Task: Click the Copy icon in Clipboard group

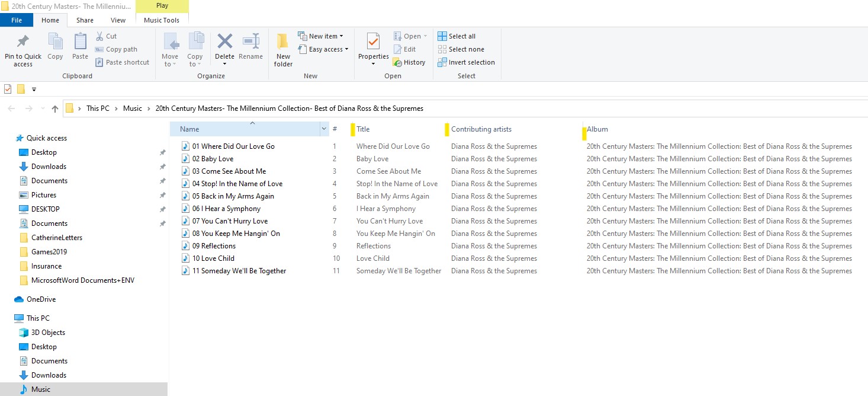Action: coord(55,41)
